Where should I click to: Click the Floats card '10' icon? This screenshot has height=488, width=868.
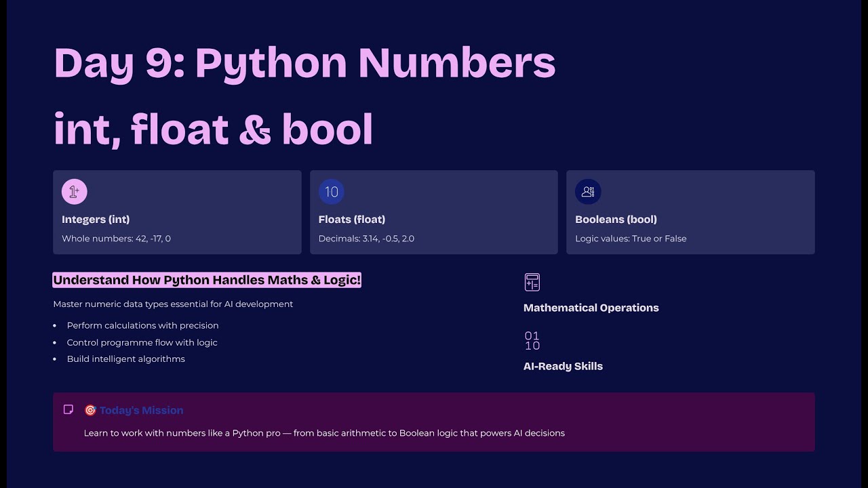click(332, 192)
